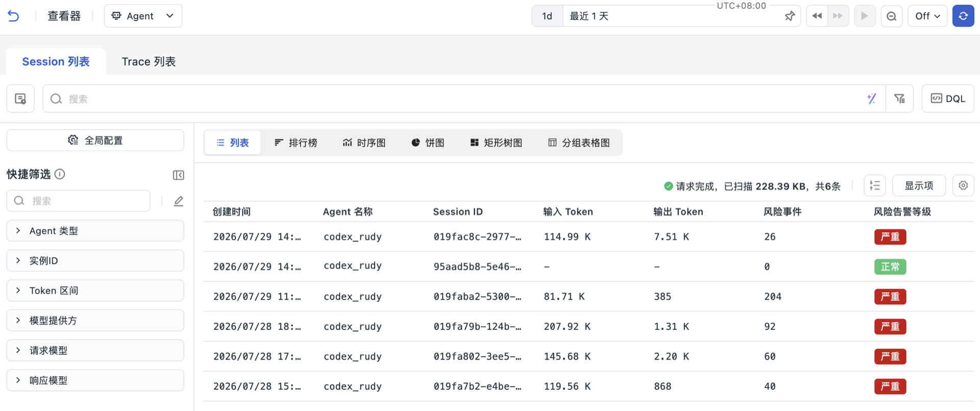Click the green 正常 risk badge
The height and width of the screenshot is (411, 980).
pyautogui.click(x=890, y=267)
